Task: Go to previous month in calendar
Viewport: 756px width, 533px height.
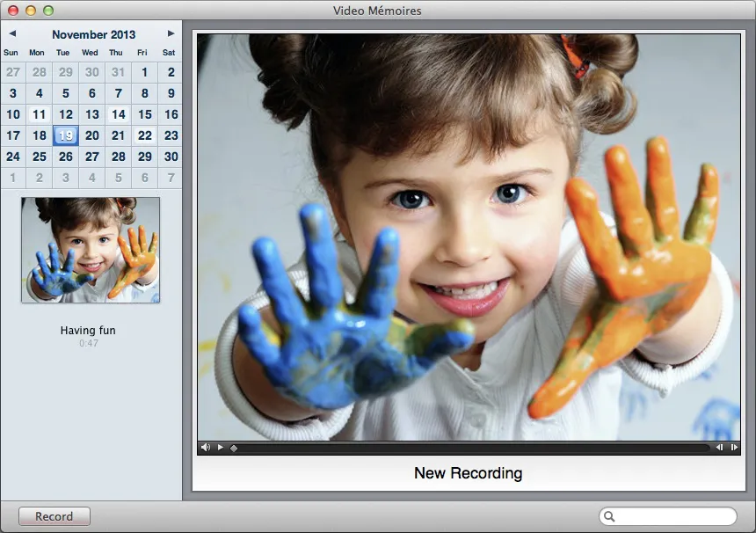Action: tap(12, 33)
